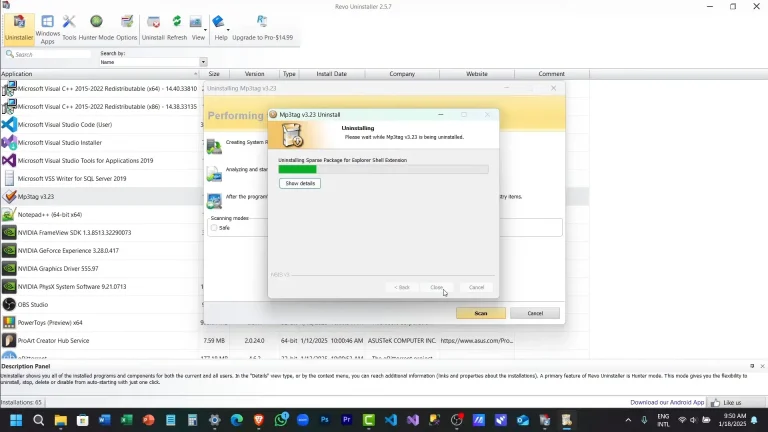Image resolution: width=768 pixels, height=432 pixels.
Task: Open Windows Start menu
Action: pos(16,420)
